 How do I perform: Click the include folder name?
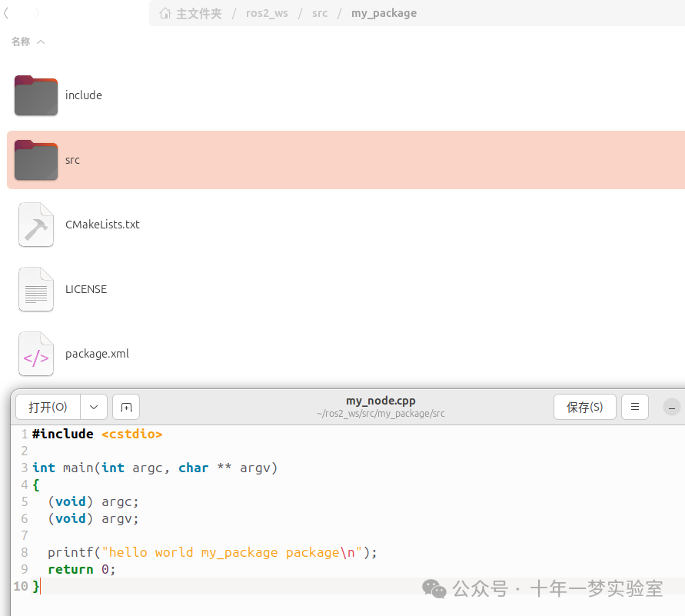(84, 95)
